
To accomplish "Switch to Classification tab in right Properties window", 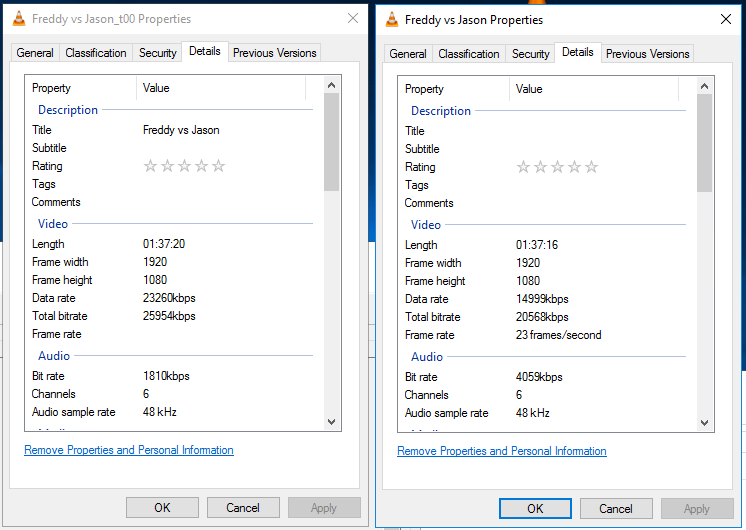I will [469, 54].
